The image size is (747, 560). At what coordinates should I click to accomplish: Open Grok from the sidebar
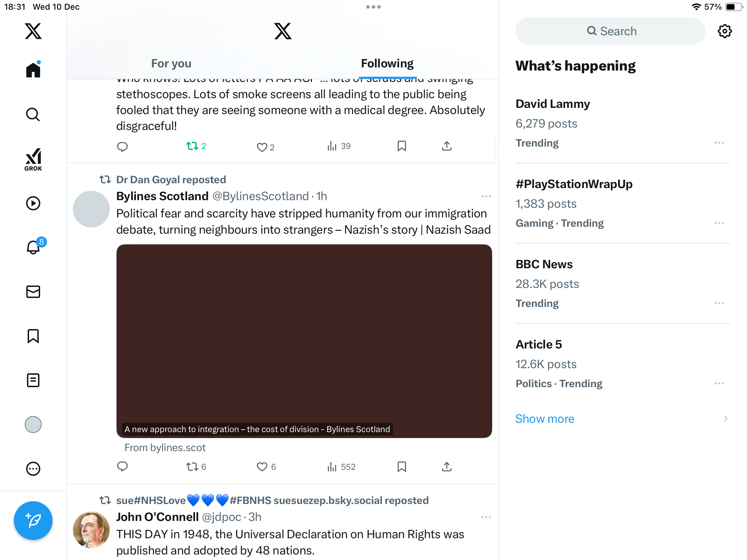click(x=33, y=159)
